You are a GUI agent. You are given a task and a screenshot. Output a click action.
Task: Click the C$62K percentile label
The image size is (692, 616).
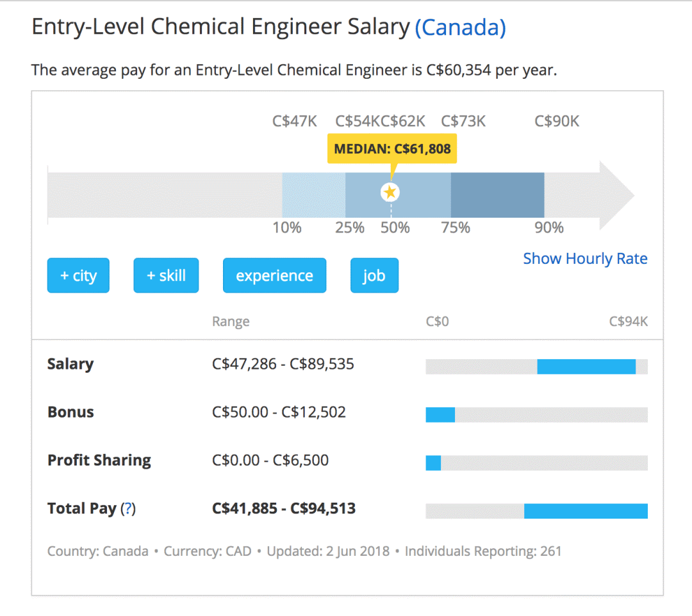pyautogui.click(x=403, y=121)
